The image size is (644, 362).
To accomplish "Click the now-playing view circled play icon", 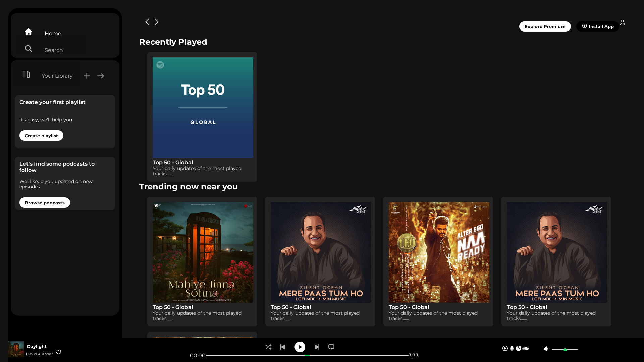I will [505, 348].
